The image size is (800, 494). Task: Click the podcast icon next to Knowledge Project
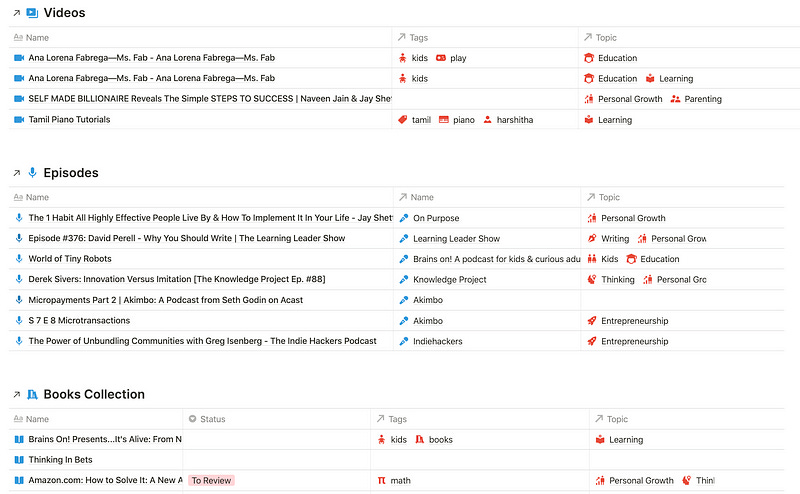click(404, 280)
